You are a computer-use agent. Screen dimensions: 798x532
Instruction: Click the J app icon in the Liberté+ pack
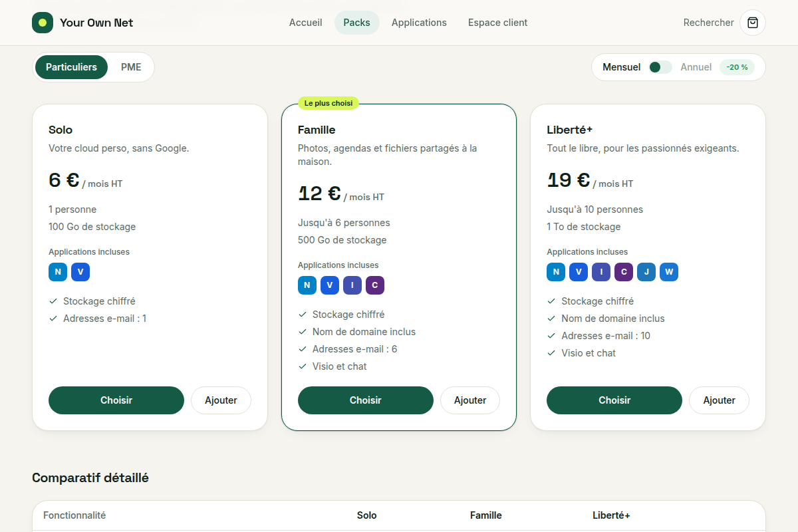point(646,272)
